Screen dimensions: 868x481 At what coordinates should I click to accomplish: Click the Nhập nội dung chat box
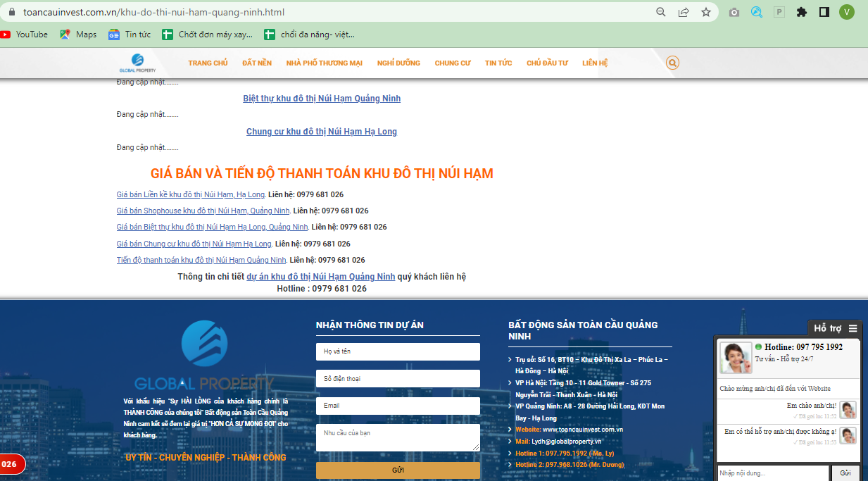coord(772,473)
